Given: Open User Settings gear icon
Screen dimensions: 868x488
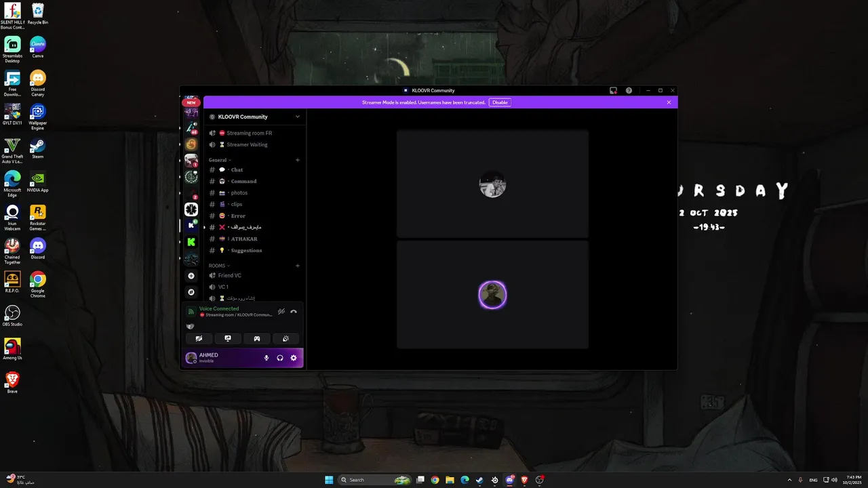Looking at the screenshot, I should pyautogui.click(x=294, y=358).
